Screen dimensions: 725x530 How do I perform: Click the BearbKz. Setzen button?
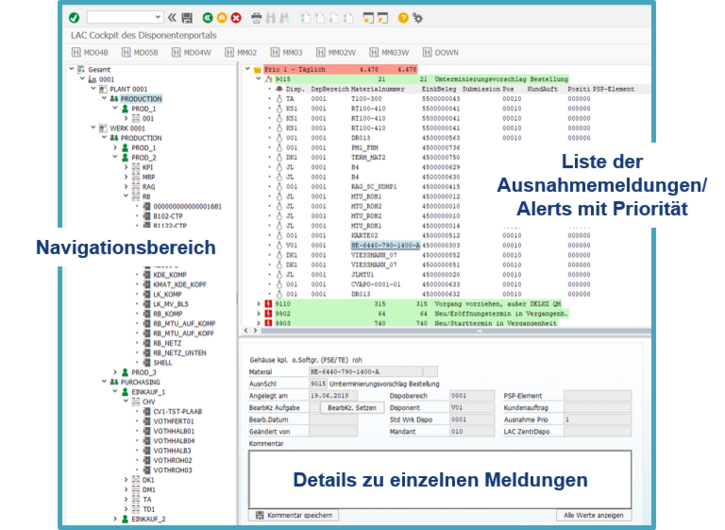[353, 407]
